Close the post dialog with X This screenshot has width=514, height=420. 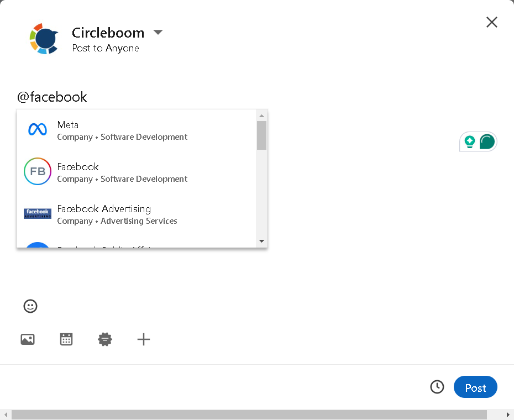pyautogui.click(x=492, y=22)
